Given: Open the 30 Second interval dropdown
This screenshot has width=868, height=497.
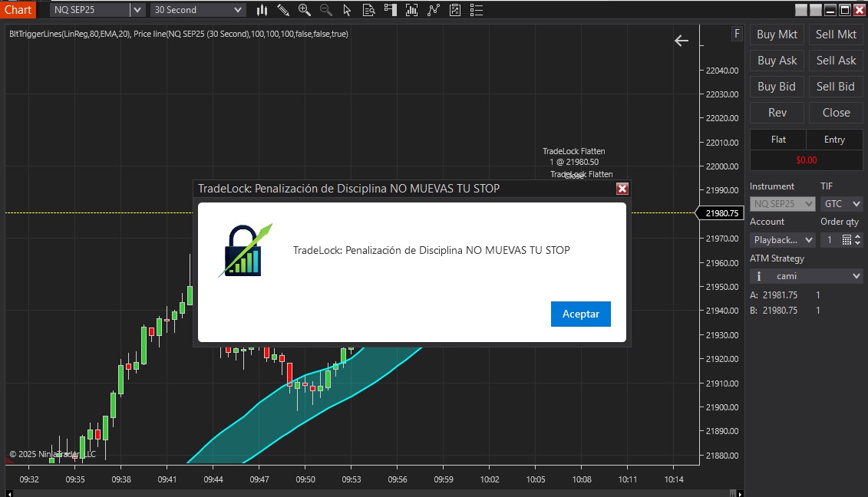Looking at the screenshot, I should (x=198, y=10).
